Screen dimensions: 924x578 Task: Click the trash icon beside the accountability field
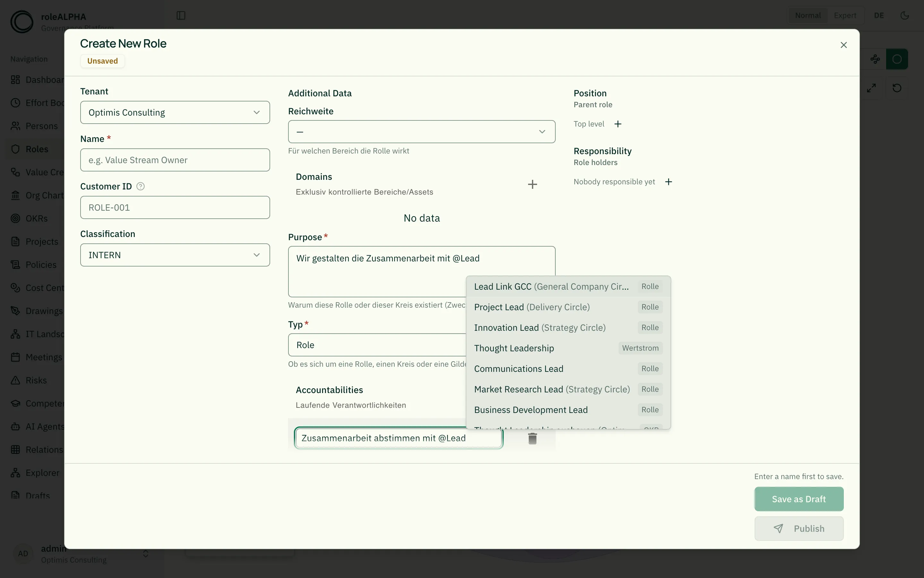[532, 438]
